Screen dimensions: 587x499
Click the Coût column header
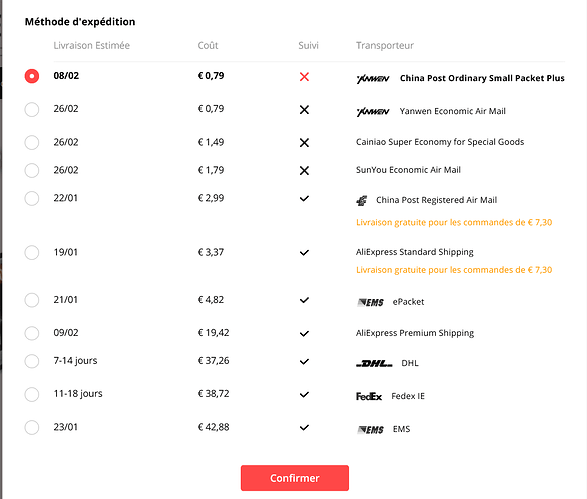(x=208, y=45)
